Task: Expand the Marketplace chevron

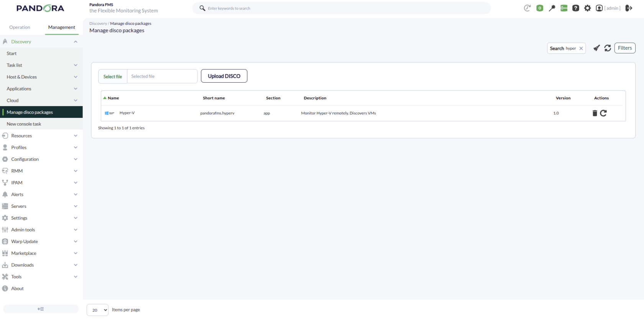Action: [76, 253]
